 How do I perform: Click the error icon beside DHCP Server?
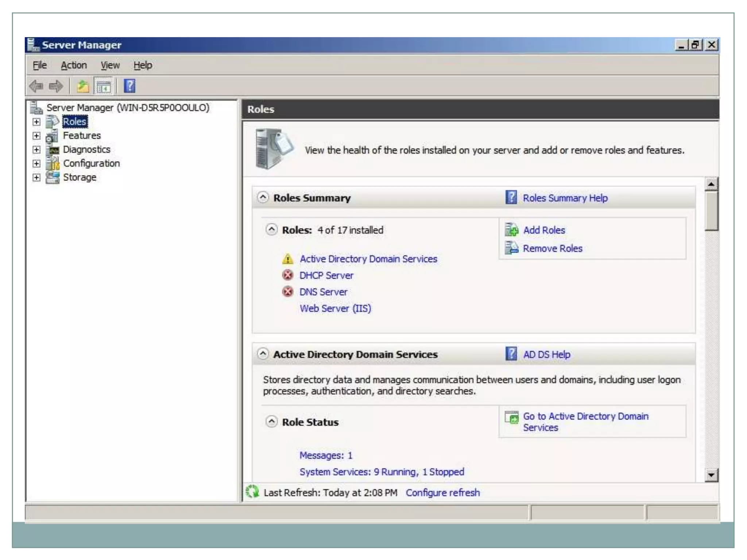[x=288, y=275]
